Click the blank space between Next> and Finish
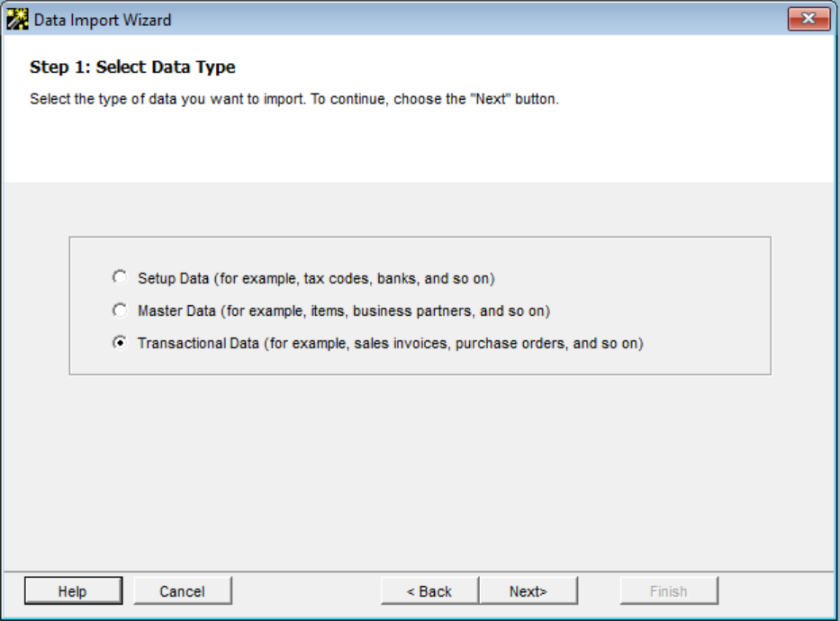The width and height of the screenshot is (840, 621). pyautogui.click(x=599, y=591)
